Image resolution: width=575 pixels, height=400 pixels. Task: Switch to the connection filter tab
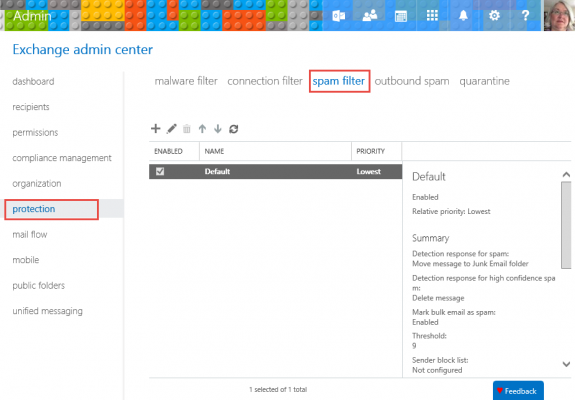pos(265,81)
